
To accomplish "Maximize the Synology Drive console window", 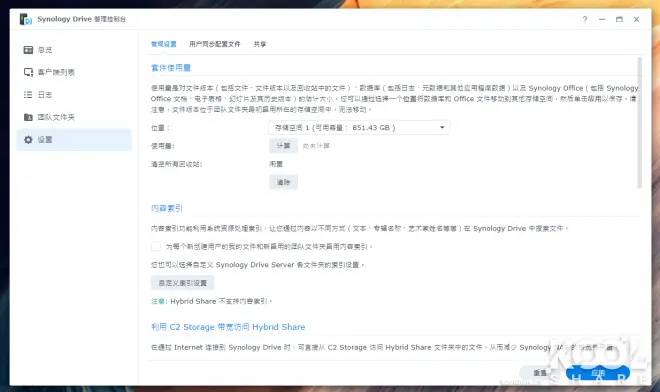I will click(619, 19).
